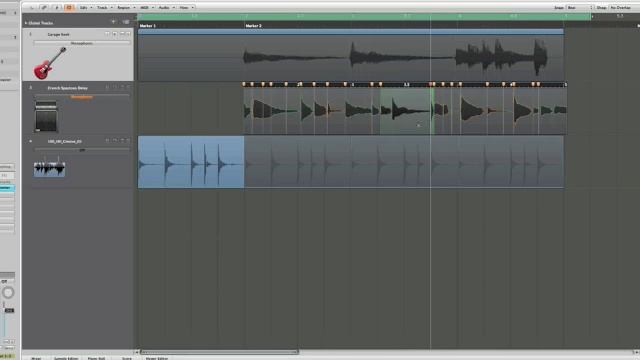The height and width of the screenshot is (360, 640).
Task: Toggle fourth button on Garage Rock track header
Action: tap(128, 34)
